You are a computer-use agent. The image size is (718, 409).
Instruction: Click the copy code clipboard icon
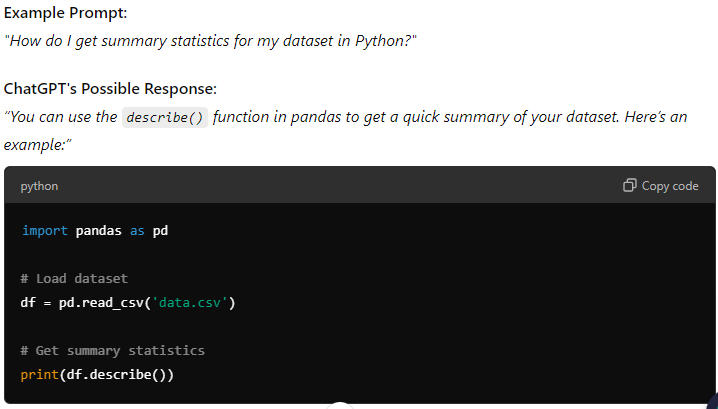[629, 186]
